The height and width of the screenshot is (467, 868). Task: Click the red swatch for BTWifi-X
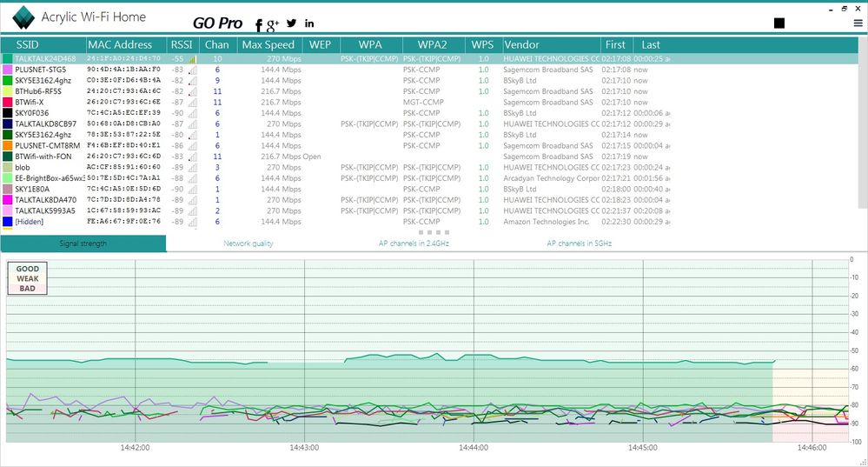coord(7,103)
